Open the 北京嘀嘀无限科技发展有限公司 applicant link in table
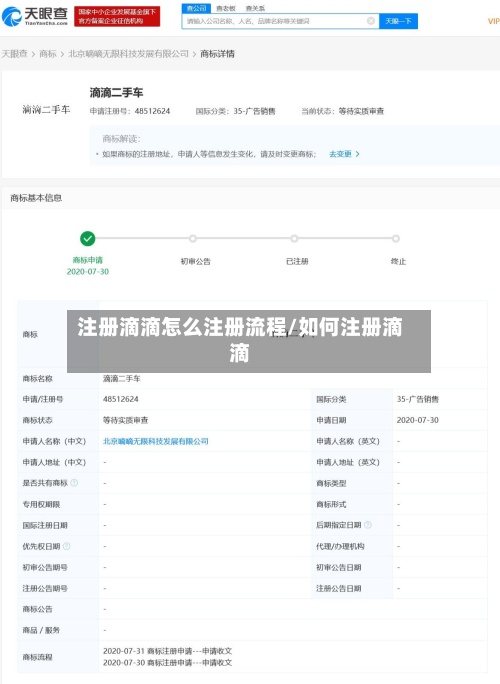The height and width of the screenshot is (684, 500). click(156, 441)
